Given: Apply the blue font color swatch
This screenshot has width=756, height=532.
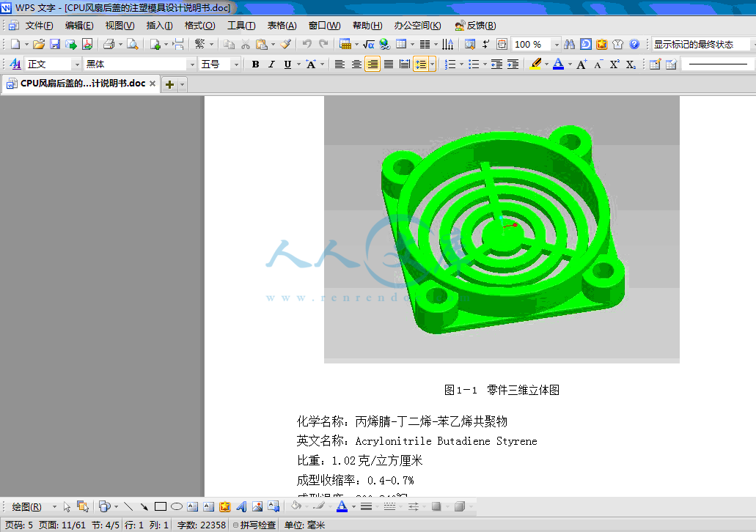Looking at the screenshot, I should click(558, 64).
